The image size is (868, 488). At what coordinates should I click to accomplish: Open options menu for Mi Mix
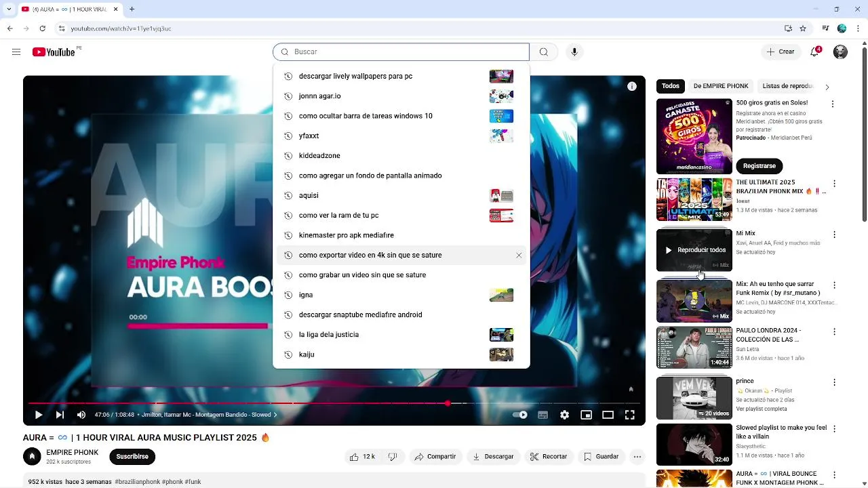coord(834,235)
